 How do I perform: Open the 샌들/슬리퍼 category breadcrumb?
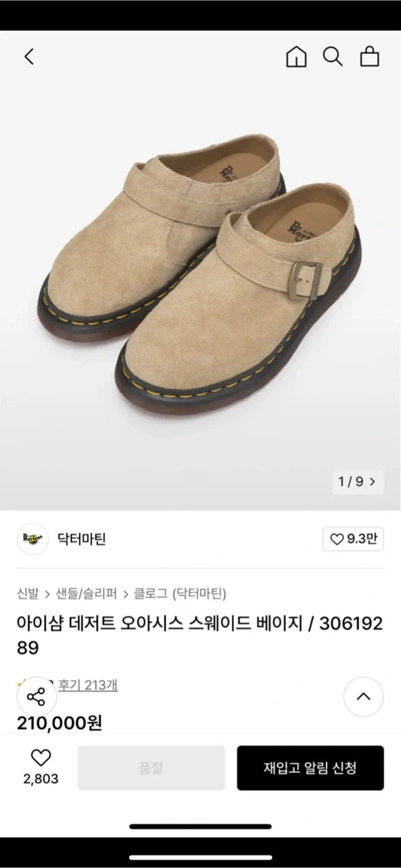(87, 594)
